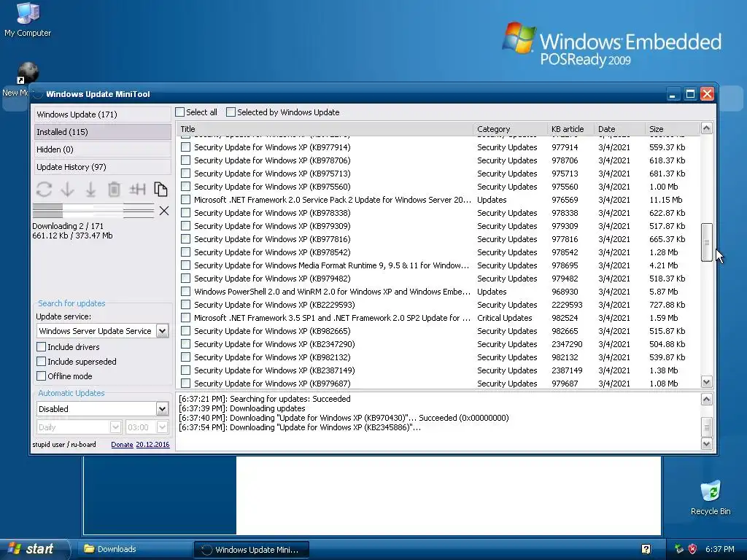Viewport: 747px width, 560px height.
Task: Open the Automatic Updates Disabled dropdown
Action: pos(163,409)
